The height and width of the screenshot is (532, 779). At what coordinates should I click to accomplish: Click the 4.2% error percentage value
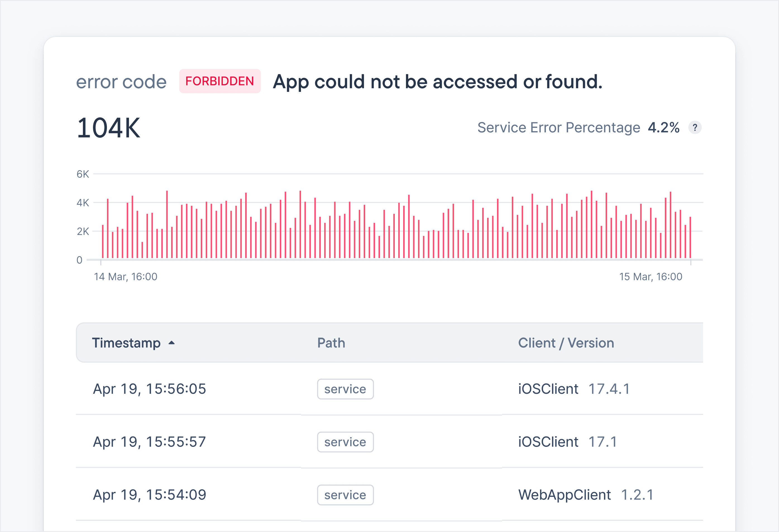[x=663, y=127]
